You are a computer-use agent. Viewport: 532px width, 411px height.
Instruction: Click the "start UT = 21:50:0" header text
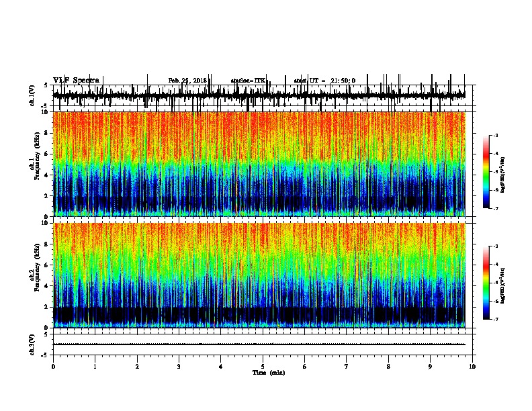point(324,81)
